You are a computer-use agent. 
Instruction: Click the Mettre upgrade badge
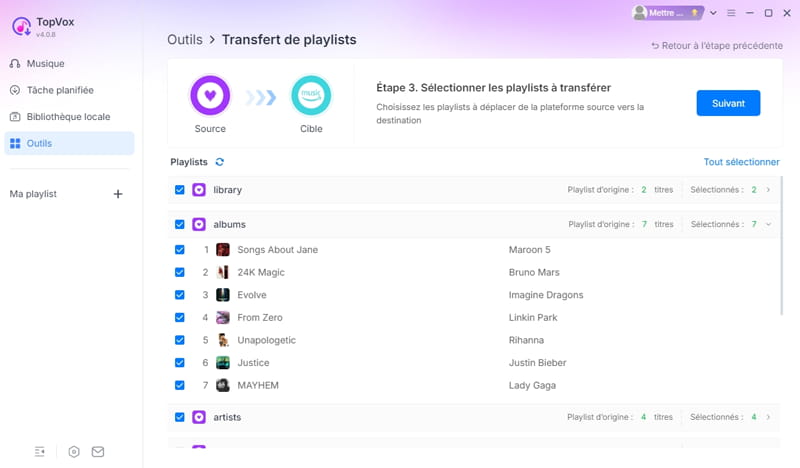click(675, 13)
